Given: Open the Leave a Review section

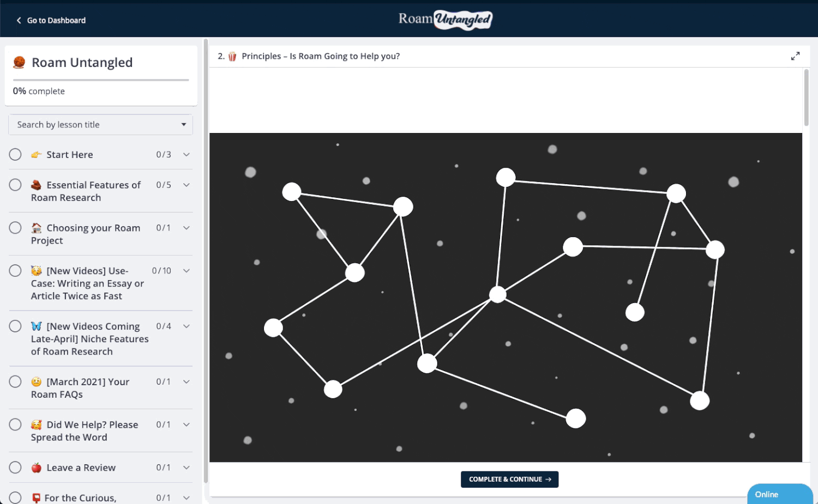Looking at the screenshot, I should point(81,467).
